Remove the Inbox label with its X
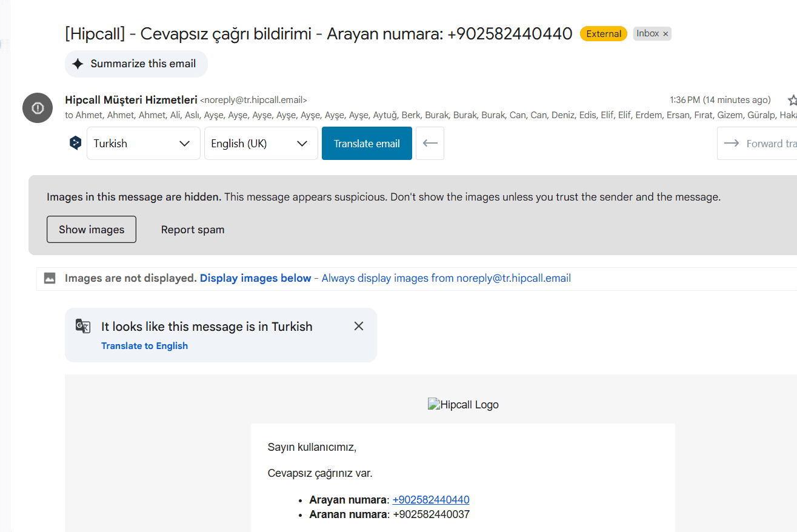Screen dimensions: 797x532 [x=665, y=34]
